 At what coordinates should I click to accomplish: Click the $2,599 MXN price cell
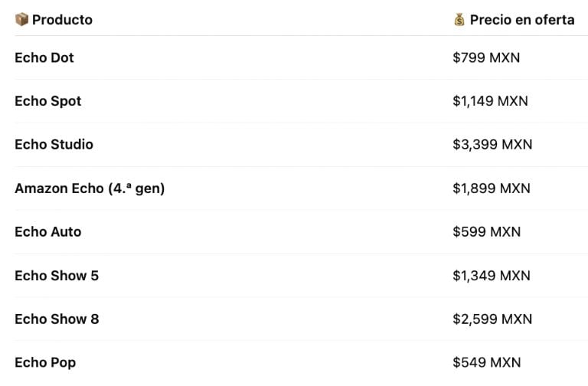pyautogui.click(x=492, y=319)
